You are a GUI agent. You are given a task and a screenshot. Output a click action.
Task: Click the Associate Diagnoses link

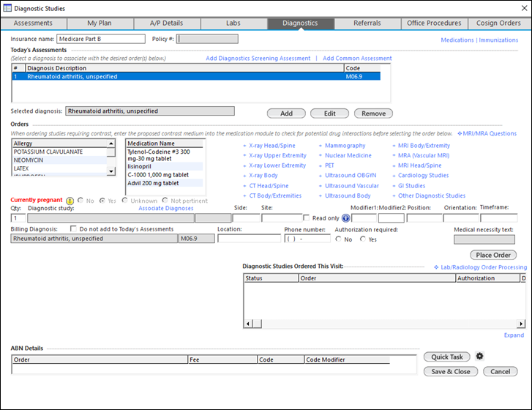(x=166, y=209)
